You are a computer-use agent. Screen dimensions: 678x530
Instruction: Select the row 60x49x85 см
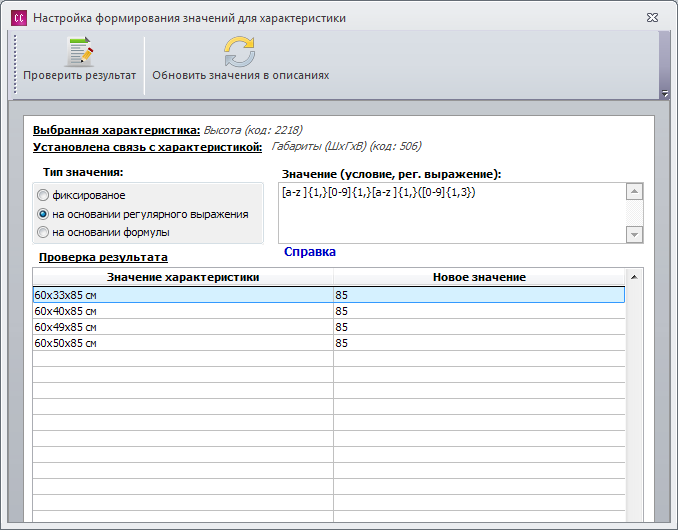[x=329, y=327]
